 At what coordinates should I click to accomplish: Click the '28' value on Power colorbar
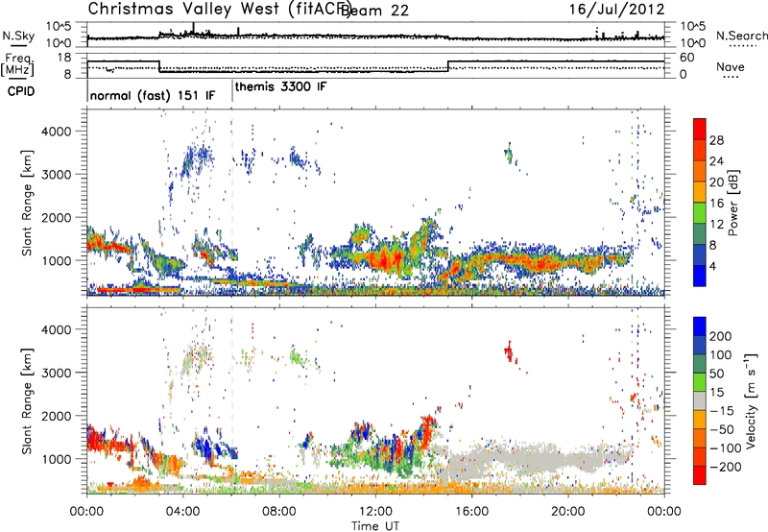pyautogui.click(x=716, y=140)
